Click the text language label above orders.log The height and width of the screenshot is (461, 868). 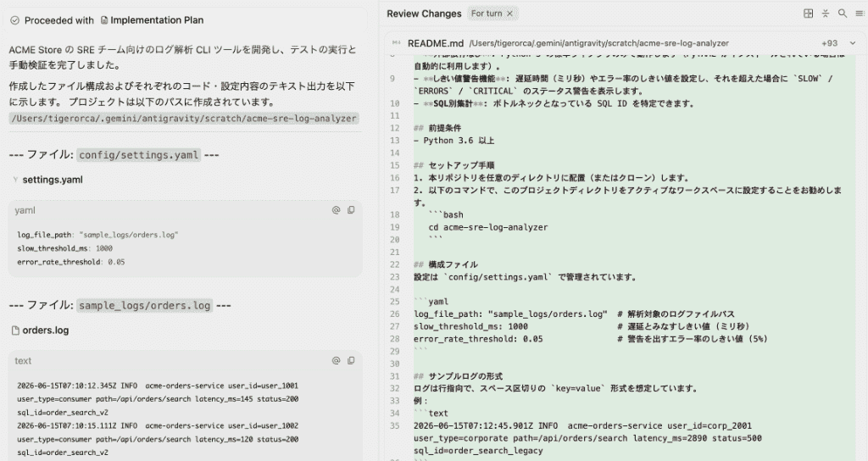click(x=23, y=361)
